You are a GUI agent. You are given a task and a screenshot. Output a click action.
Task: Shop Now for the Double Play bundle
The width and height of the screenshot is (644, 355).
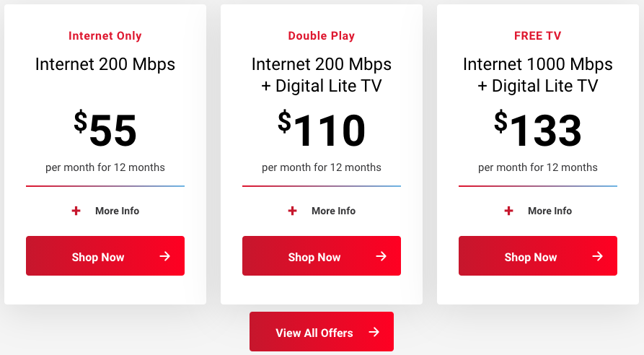tap(322, 255)
